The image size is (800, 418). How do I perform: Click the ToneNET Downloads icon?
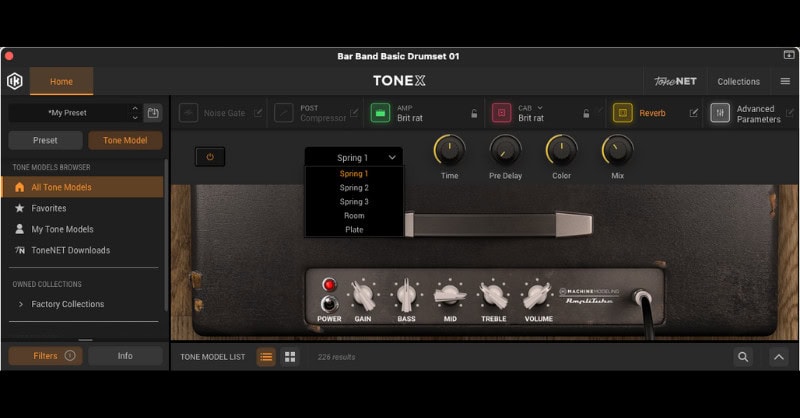tap(19, 250)
